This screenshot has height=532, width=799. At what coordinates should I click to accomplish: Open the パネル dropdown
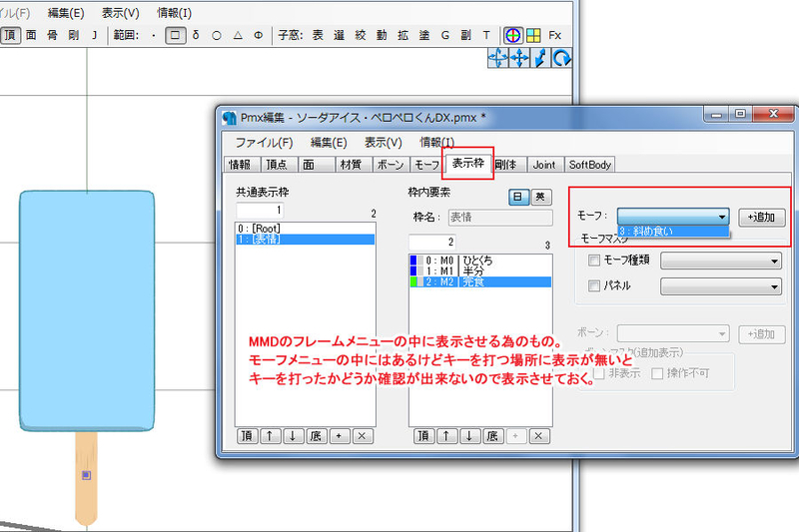(721, 286)
